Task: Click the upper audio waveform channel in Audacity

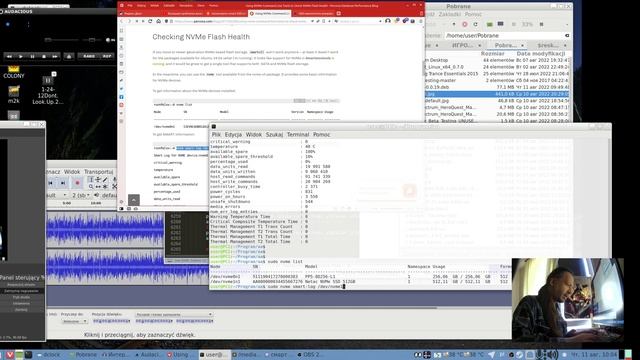Action: pyautogui.click(x=105, y=230)
